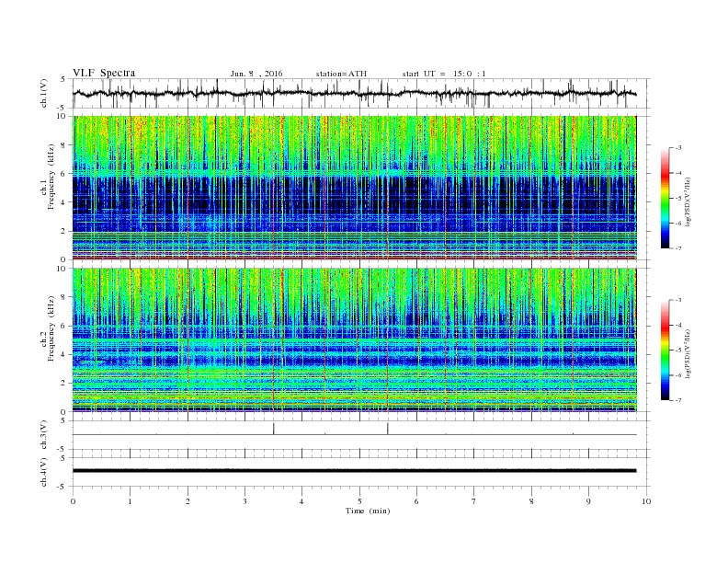
Task: Click the -7 value on ch.2 color bar
Action: point(677,400)
